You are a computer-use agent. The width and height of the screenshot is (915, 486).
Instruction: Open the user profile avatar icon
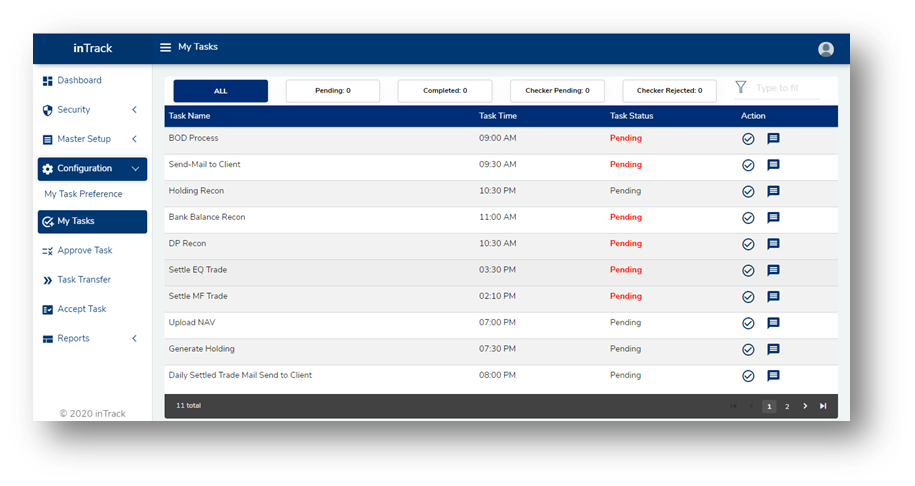click(x=825, y=49)
